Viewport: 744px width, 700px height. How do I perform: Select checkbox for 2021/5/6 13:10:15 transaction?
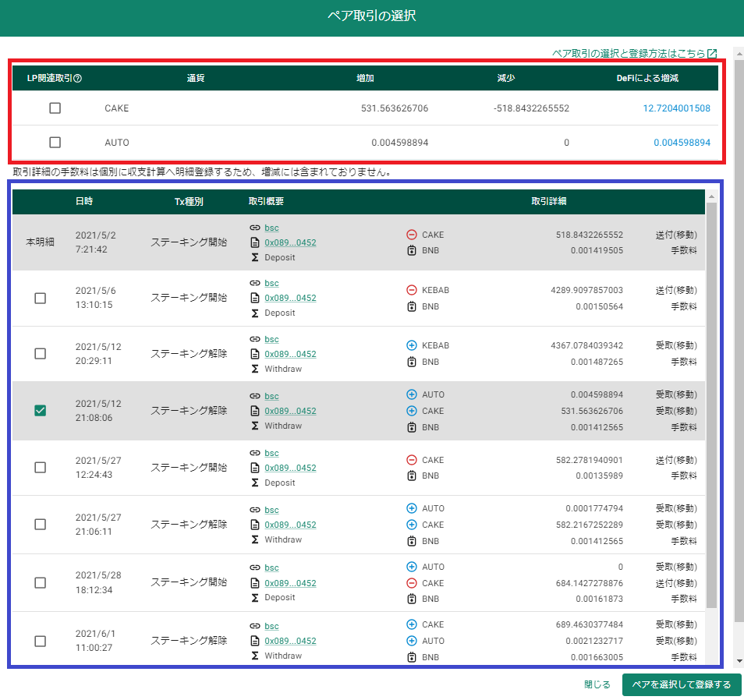point(41,299)
